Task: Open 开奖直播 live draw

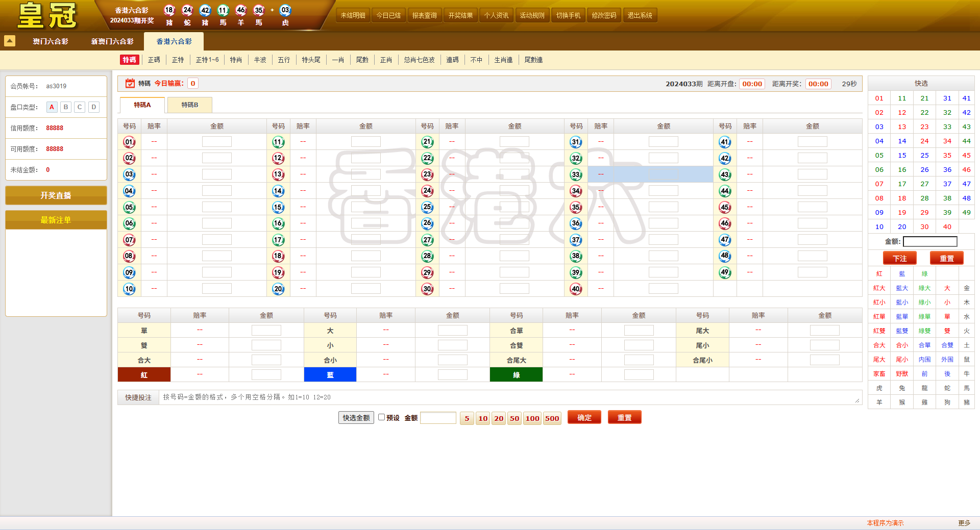Action: [56, 195]
